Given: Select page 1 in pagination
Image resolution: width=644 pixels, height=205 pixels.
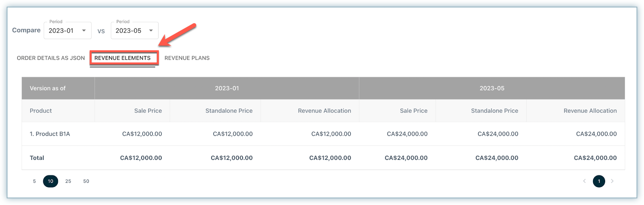Looking at the screenshot, I should 599,181.
